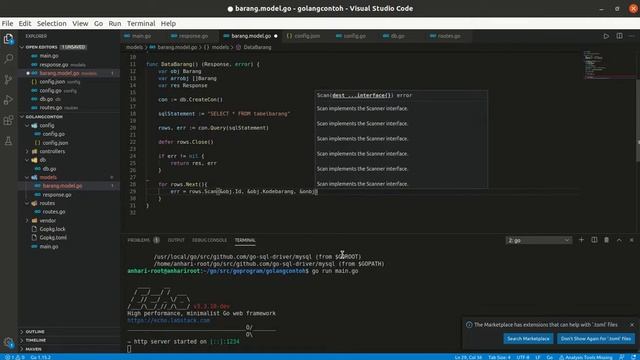640x360 pixels.
Task: Open the Run menu
Action: click(x=115, y=23)
